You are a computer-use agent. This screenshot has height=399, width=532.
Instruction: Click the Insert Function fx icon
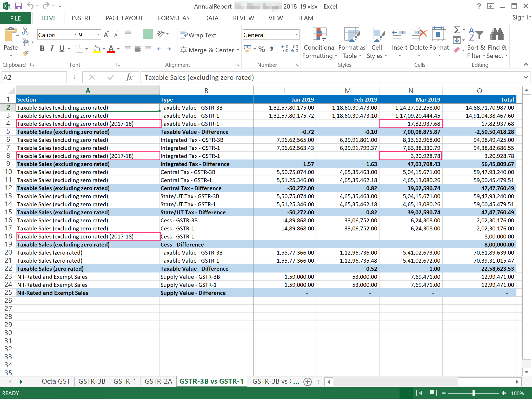129,77
